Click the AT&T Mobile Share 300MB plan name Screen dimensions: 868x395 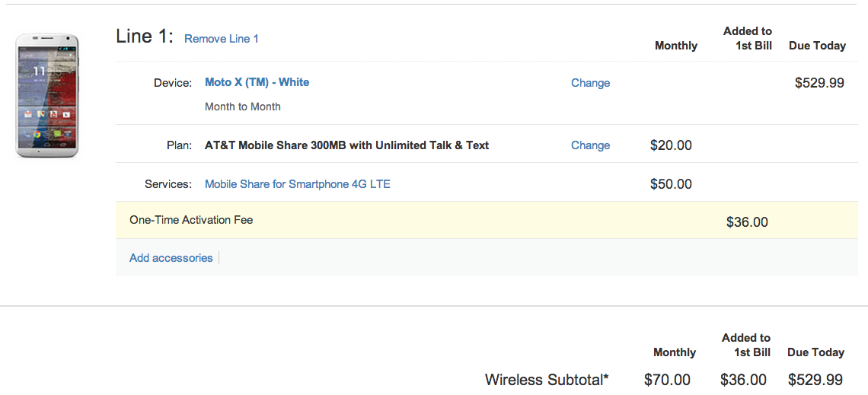(346, 145)
